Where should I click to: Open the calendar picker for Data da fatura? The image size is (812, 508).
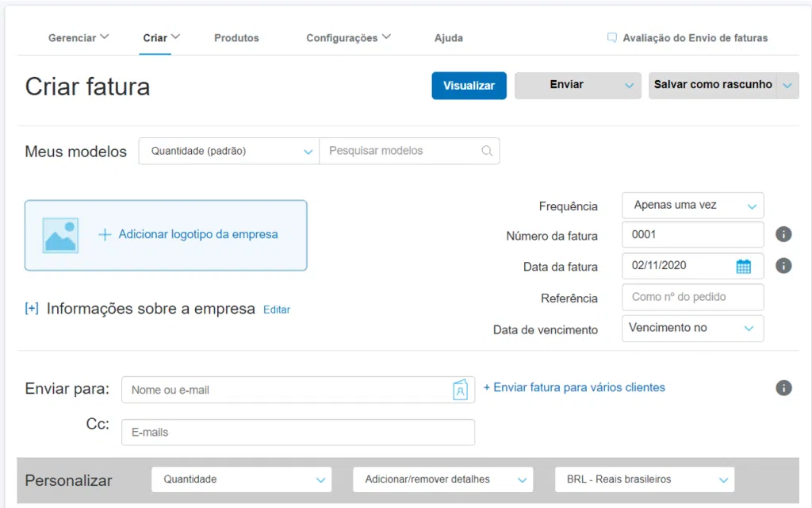(x=744, y=266)
